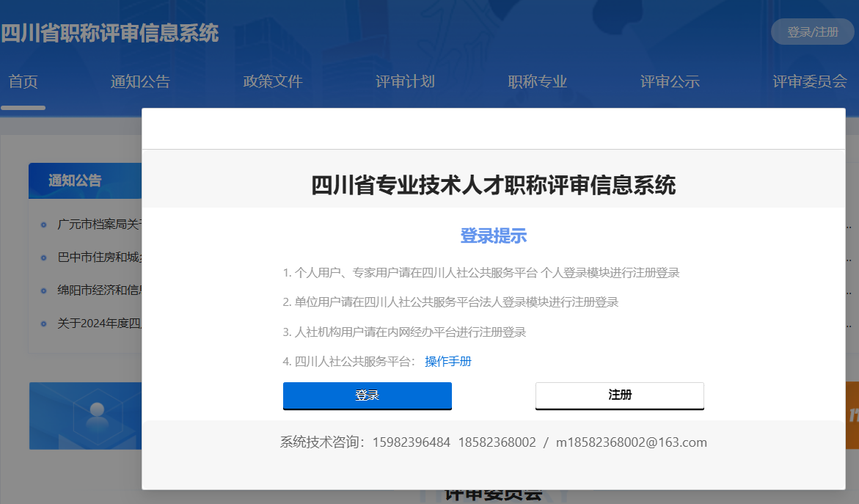859x504 pixels.
Task: Open the 广元市档案局 notice in list
Action: [x=99, y=224]
